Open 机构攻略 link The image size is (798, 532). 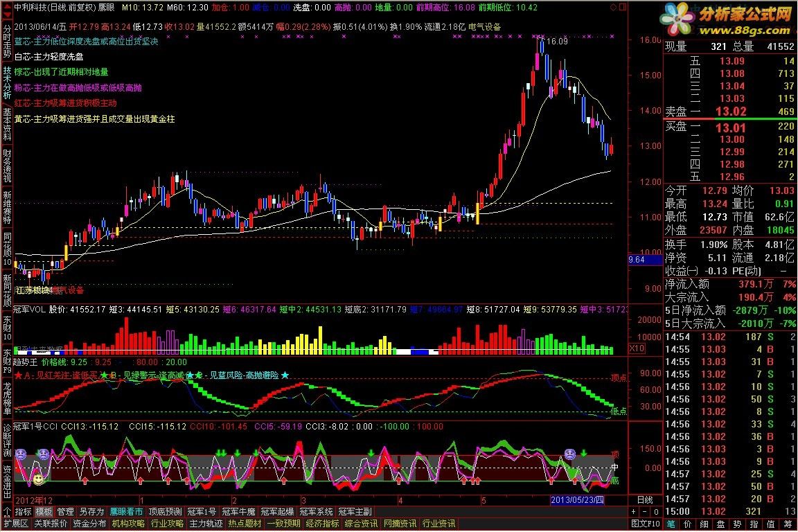coord(128,524)
